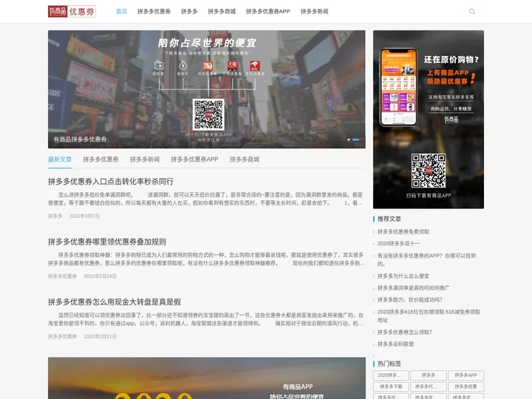Select the 拼多多APP hot tag

click(x=465, y=375)
